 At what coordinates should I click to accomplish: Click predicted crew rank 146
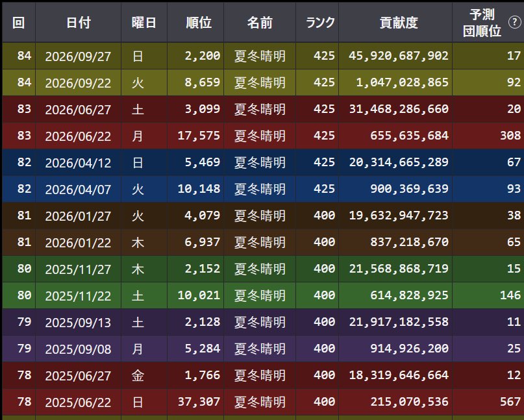pos(510,295)
